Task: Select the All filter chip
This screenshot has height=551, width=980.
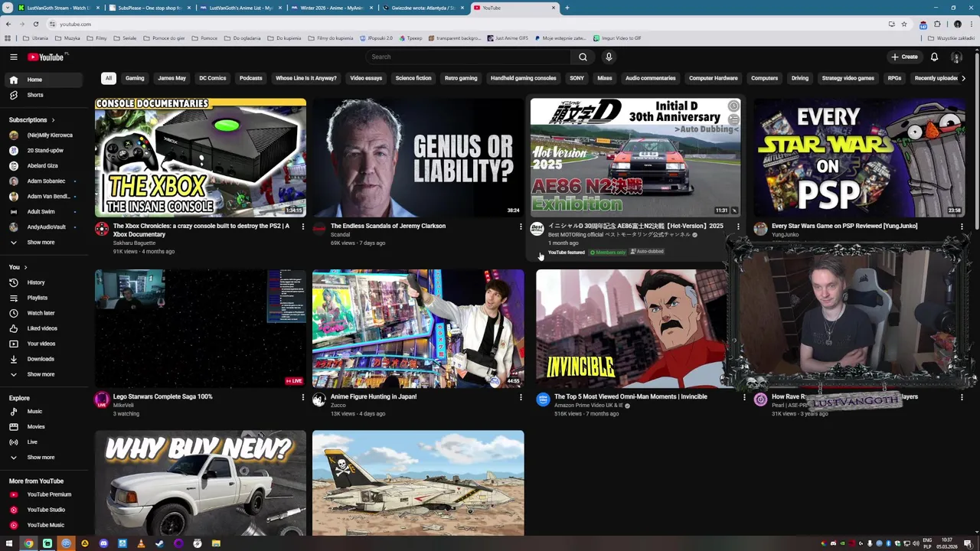Action: pos(109,78)
